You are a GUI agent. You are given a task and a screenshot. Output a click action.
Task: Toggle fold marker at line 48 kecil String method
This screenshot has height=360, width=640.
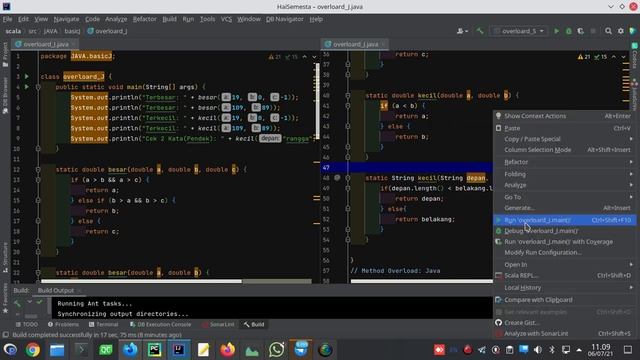(x=348, y=178)
